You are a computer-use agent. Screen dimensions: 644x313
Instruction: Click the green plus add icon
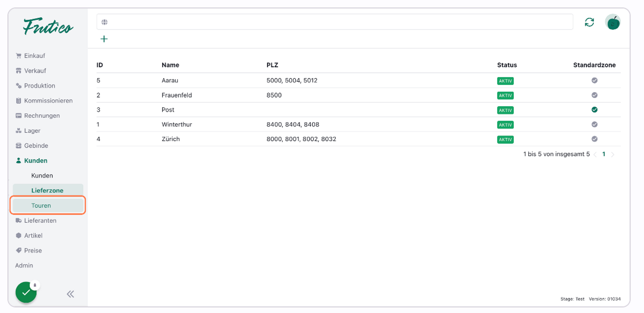[104, 39]
